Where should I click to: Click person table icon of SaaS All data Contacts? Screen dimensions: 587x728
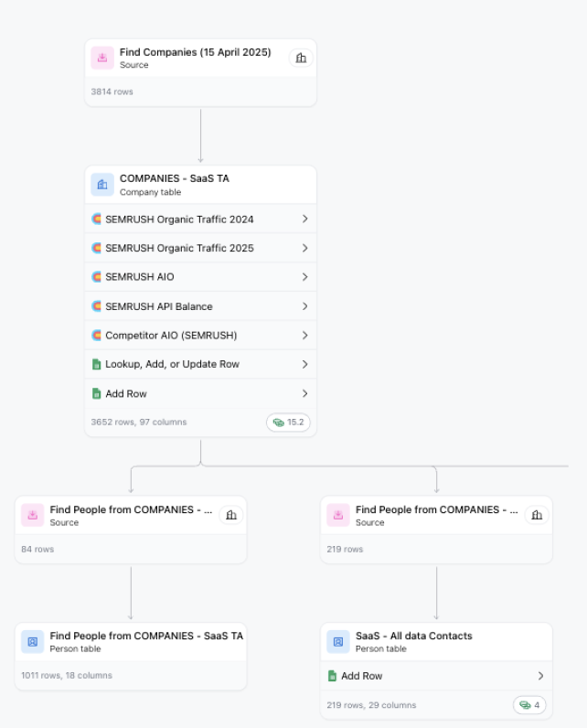coord(338,642)
